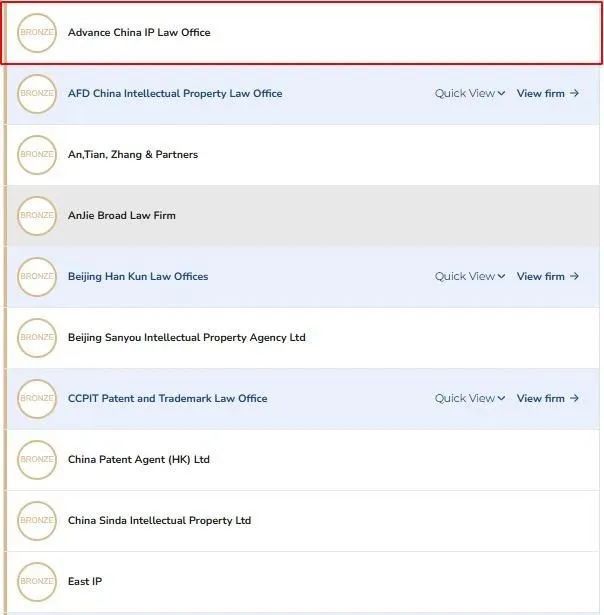Viewport: 604px width, 615px height.
Task: Click the Bronze badge next to AFD China
Action: point(37,94)
